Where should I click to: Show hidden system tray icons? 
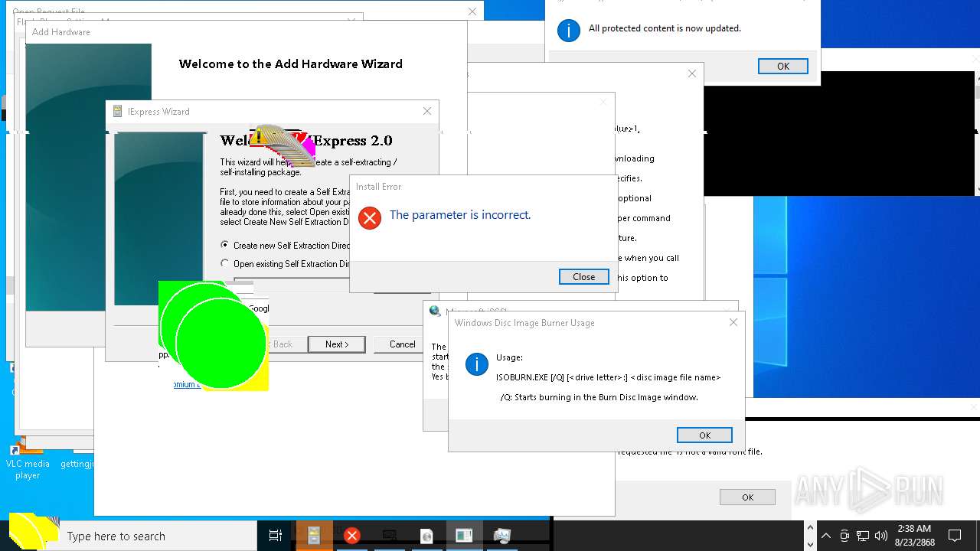click(x=826, y=536)
